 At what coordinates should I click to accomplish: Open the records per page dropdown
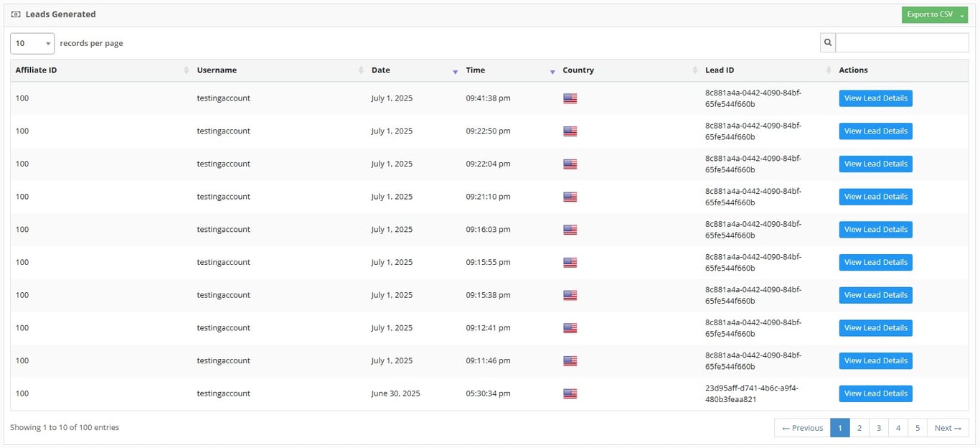click(x=32, y=43)
